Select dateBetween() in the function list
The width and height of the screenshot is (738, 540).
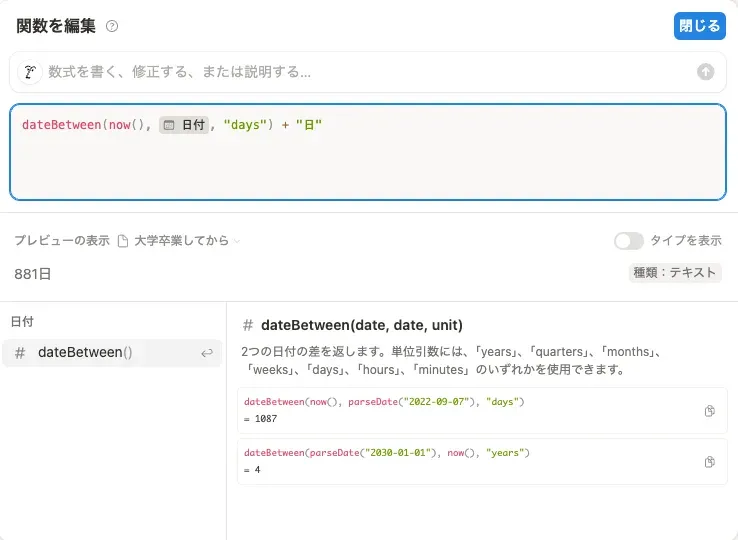point(112,353)
